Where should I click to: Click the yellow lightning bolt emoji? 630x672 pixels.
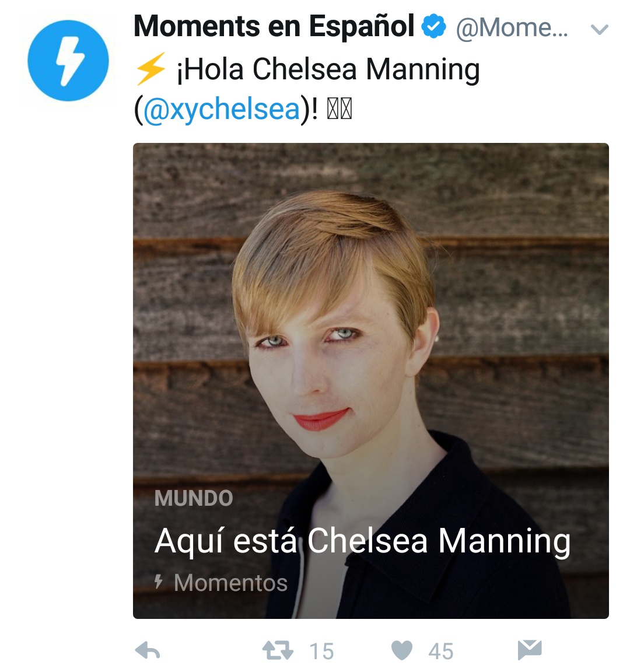point(150,69)
